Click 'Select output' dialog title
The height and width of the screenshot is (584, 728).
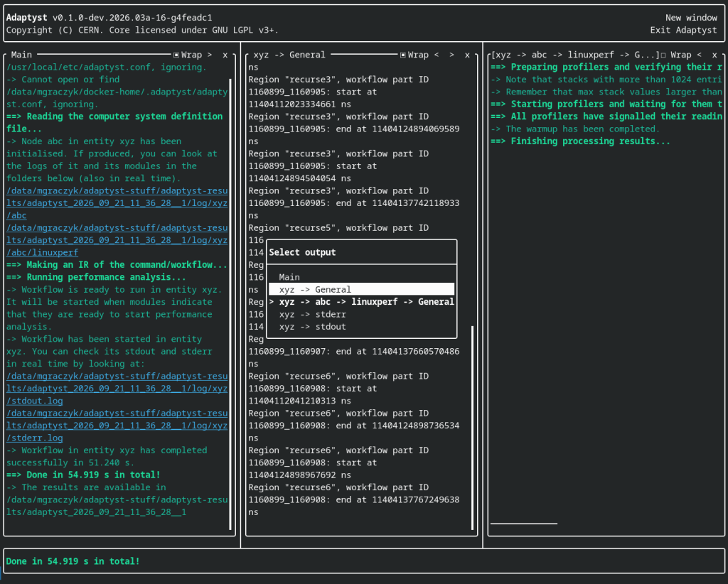pyautogui.click(x=302, y=252)
